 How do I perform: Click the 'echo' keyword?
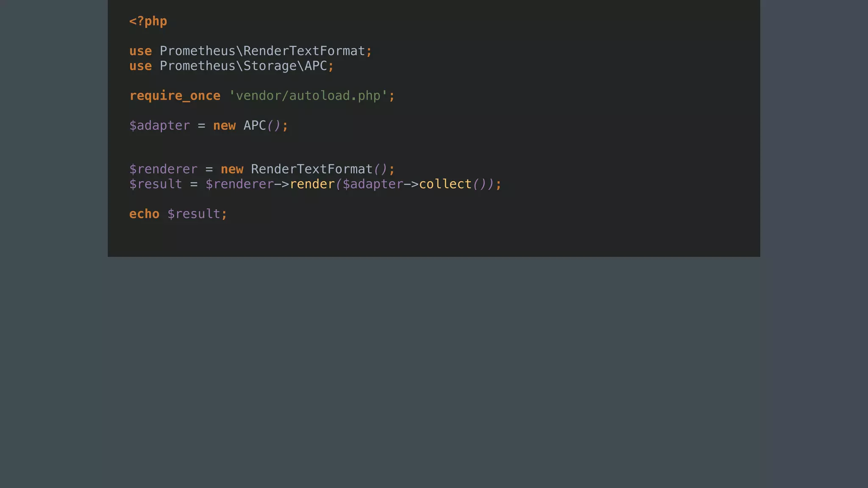[144, 214]
